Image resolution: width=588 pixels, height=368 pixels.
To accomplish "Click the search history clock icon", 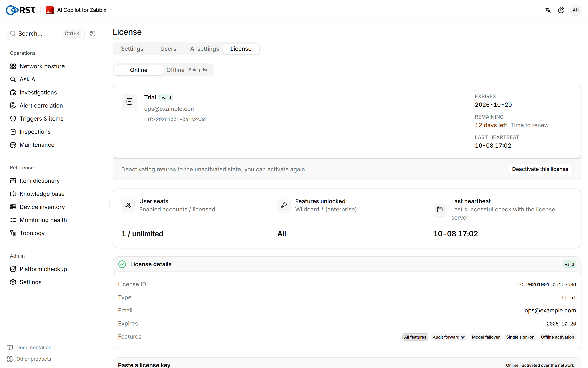I will 92,33.
